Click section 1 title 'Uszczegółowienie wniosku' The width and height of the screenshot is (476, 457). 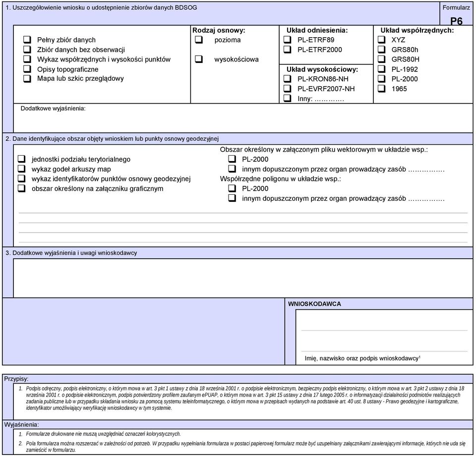coord(101,7)
